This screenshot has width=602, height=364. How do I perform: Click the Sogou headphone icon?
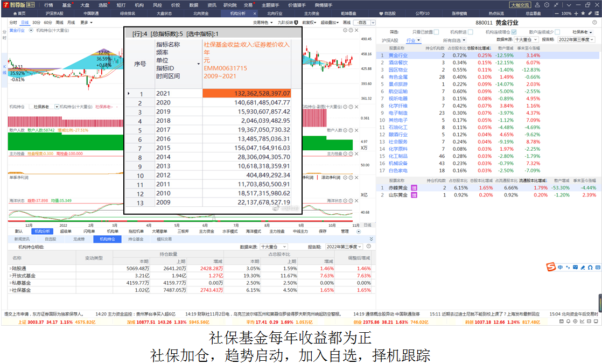[590, 267]
